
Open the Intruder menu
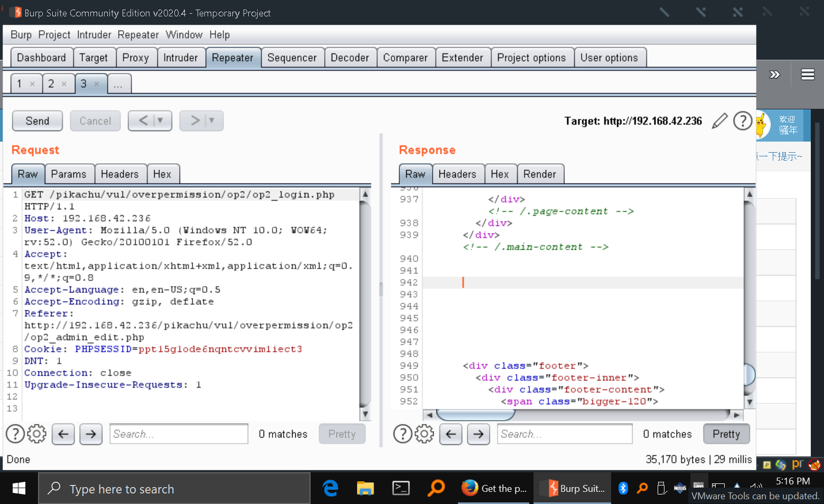coord(94,35)
